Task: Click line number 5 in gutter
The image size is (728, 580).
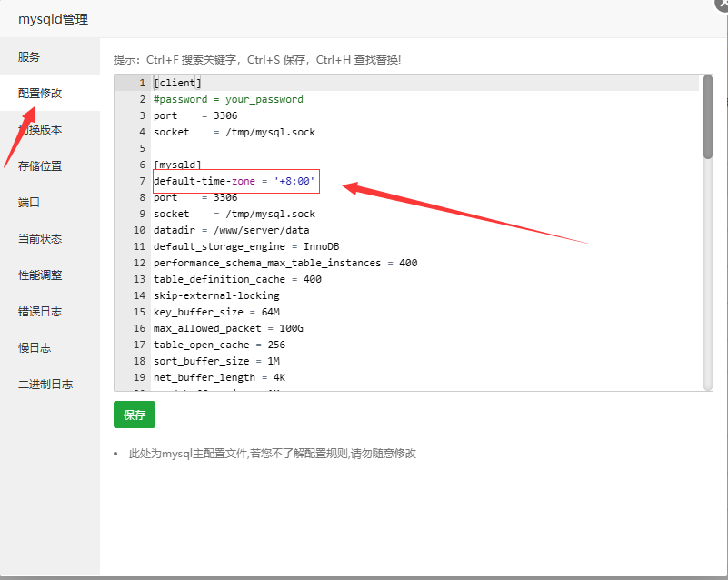Action: pyautogui.click(x=142, y=148)
